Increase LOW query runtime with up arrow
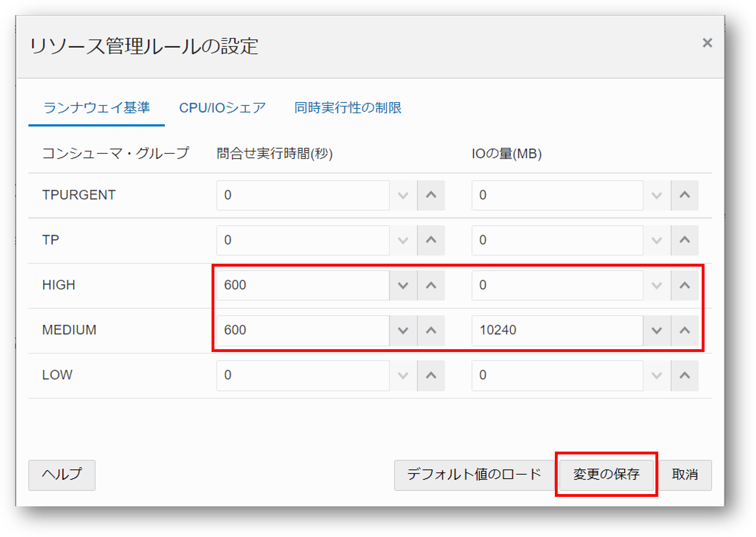 (431, 375)
